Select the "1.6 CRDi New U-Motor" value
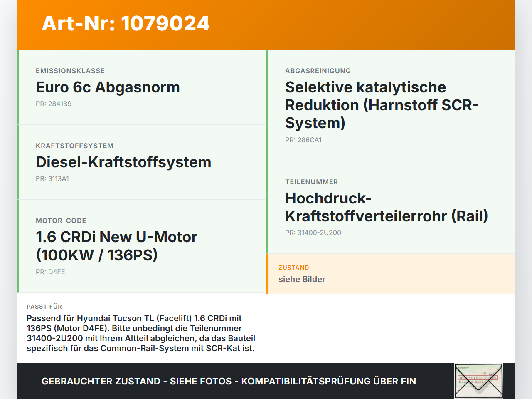This screenshot has height=399, width=532. coord(116,245)
